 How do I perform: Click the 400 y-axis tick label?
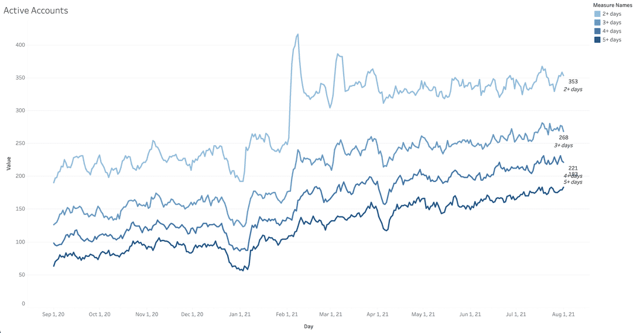(20, 45)
